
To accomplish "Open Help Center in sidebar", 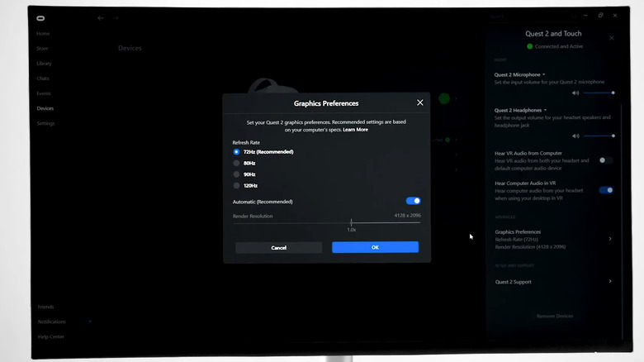I will point(51,336).
